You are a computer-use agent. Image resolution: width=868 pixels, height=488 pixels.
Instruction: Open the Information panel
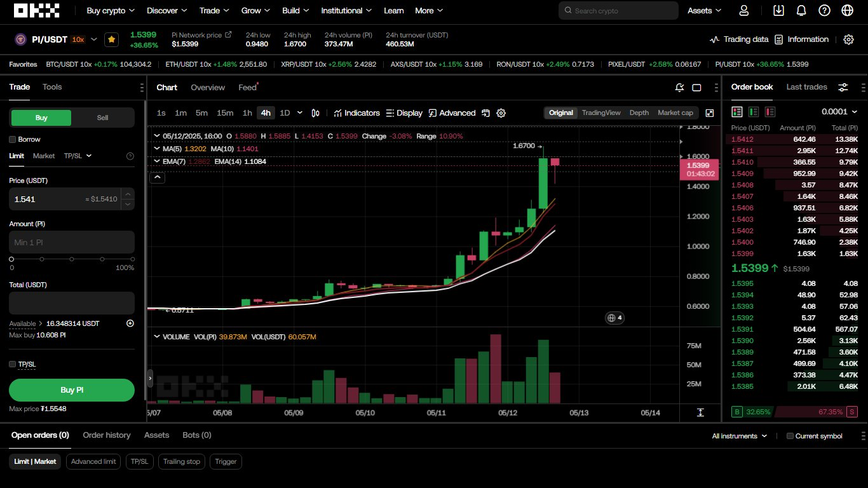[x=801, y=39]
